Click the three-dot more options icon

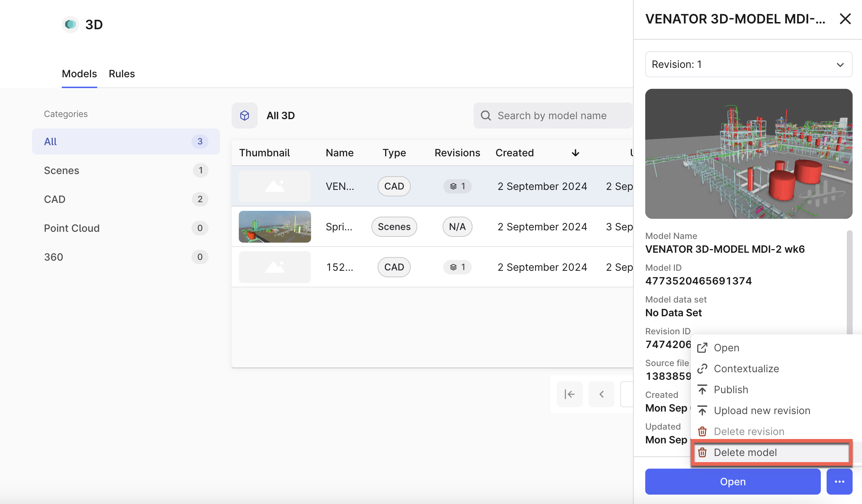pyautogui.click(x=839, y=481)
